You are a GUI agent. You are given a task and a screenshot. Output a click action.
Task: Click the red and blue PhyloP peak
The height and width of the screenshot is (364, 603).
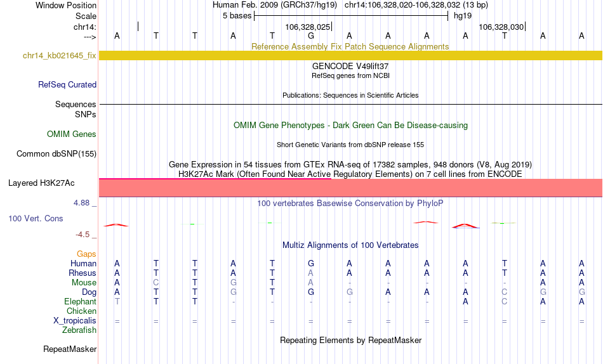point(465,226)
